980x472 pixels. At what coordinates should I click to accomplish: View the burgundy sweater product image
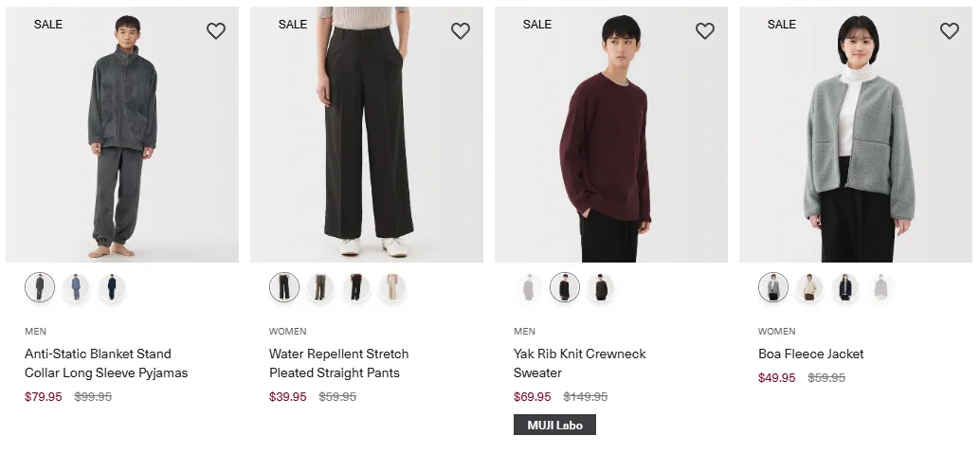click(x=611, y=135)
